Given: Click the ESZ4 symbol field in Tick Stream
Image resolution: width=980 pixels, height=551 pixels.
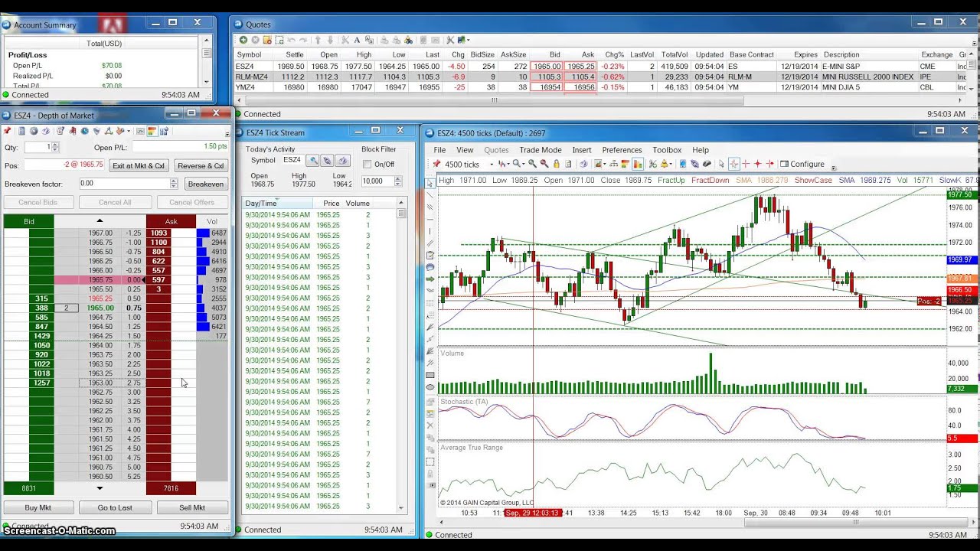Looking at the screenshot, I should pyautogui.click(x=292, y=161).
